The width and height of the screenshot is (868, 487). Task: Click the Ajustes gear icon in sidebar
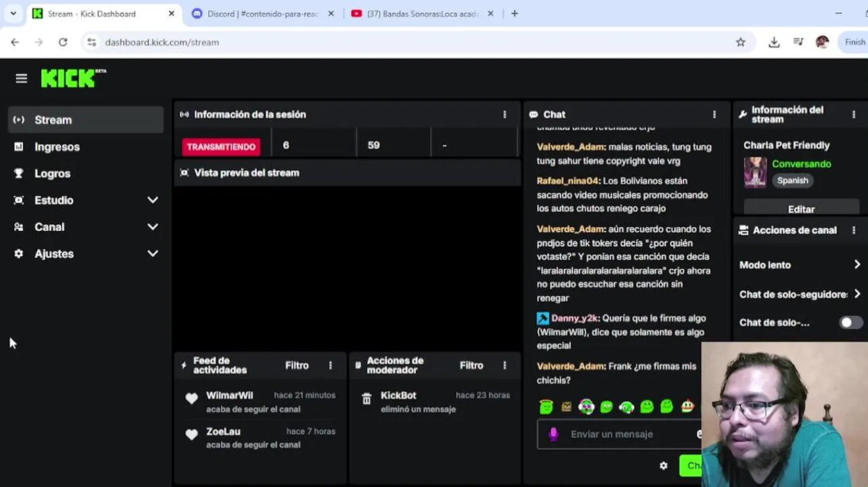point(19,254)
